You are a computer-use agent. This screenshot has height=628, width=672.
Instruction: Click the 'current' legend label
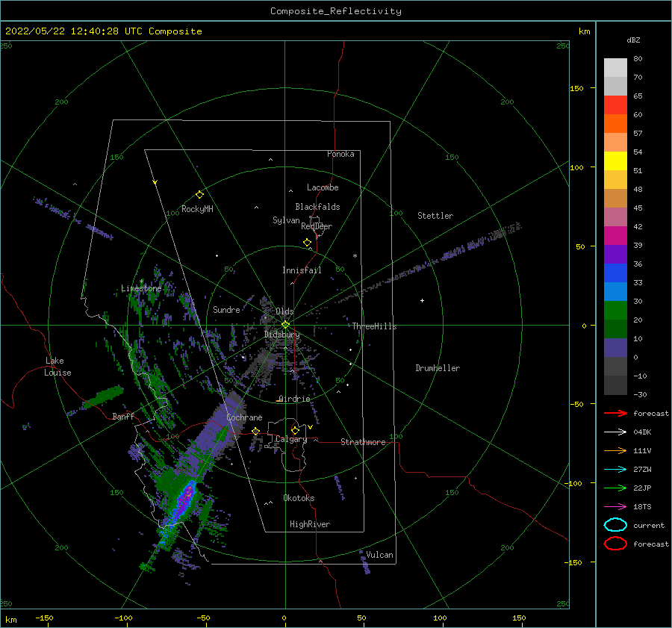(649, 525)
